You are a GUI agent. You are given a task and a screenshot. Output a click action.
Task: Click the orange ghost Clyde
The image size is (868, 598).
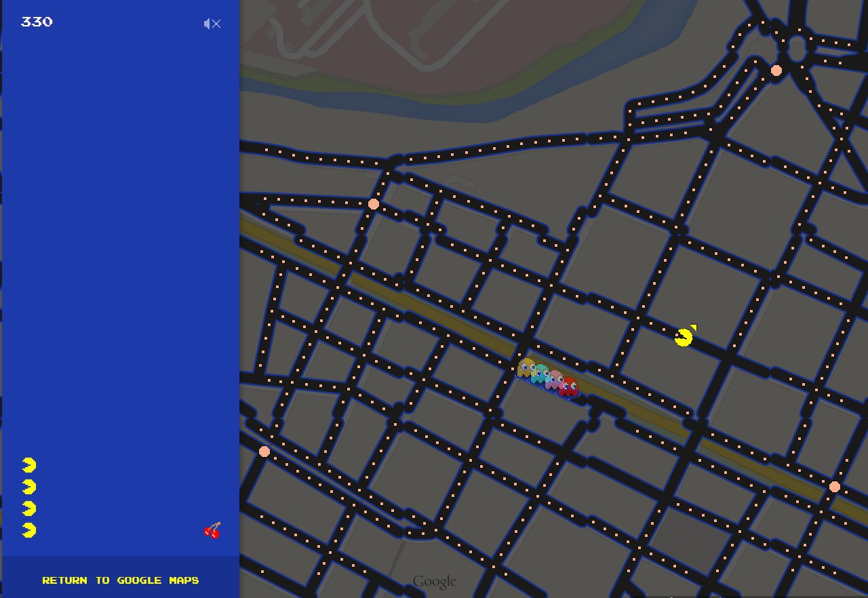pyautogui.click(x=526, y=367)
